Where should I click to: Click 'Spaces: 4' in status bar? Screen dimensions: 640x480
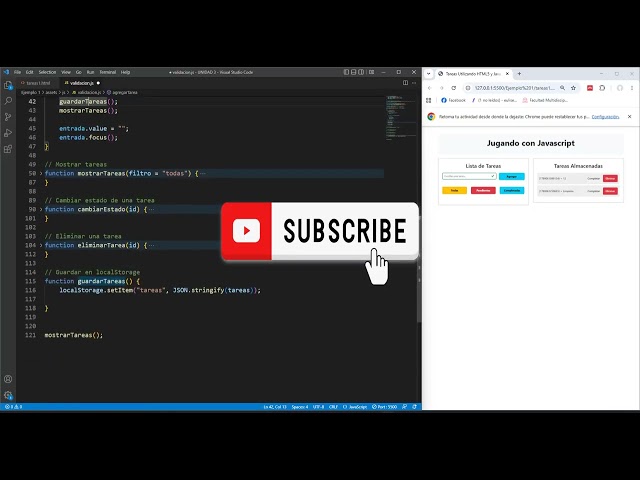pos(300,407)
